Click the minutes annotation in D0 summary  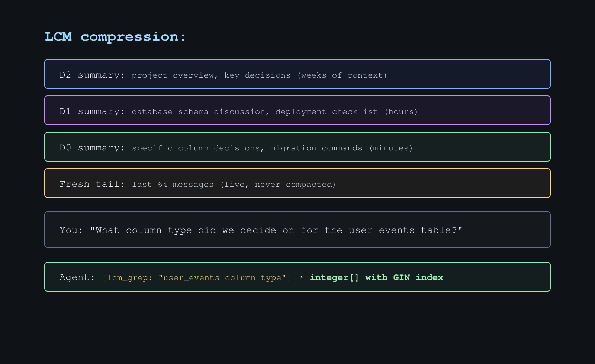(x=391, y=148)
